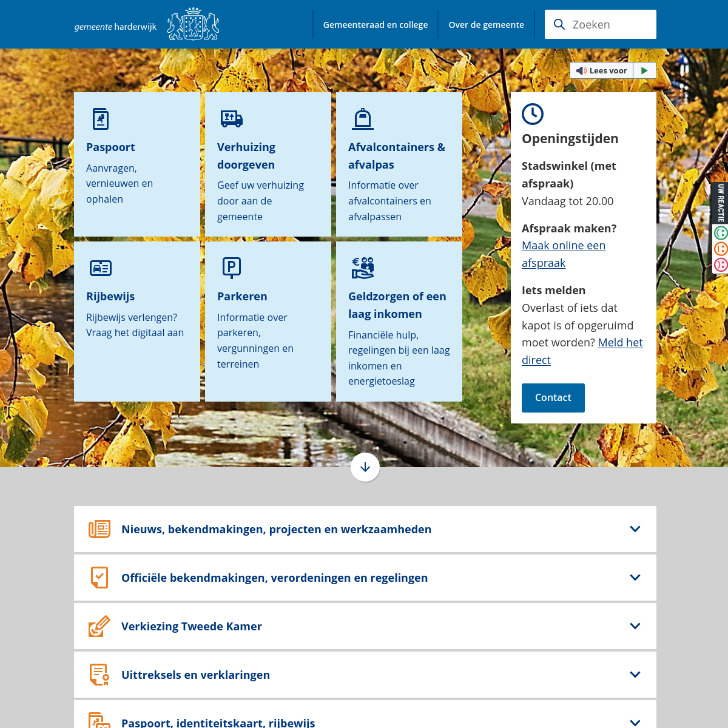The image size is (728, 728).
Task: Click the speaker icon in Lees voor
Action: [581, 70]
